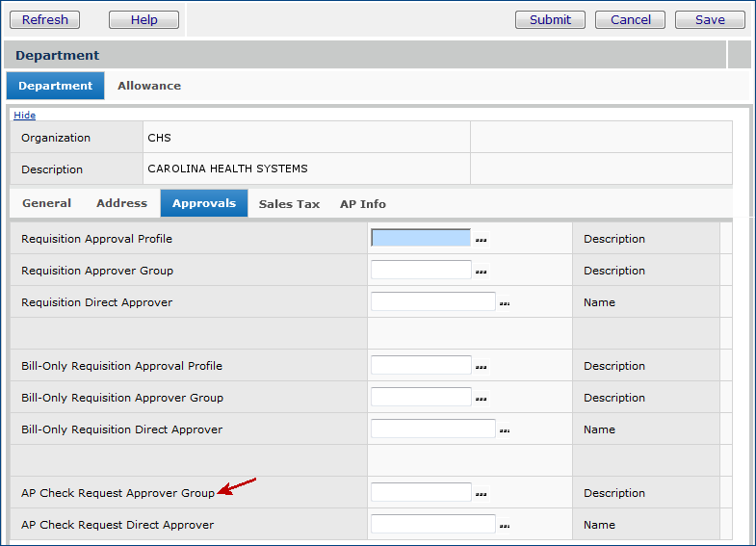Save the department record
This screenshot has width=756, height=546.
pyautogui.click(x=710, y=19)
